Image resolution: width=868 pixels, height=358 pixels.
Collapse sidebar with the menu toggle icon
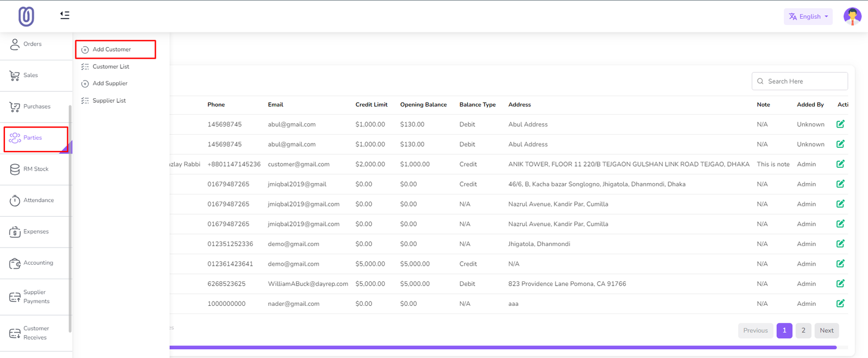click(65, 15)
